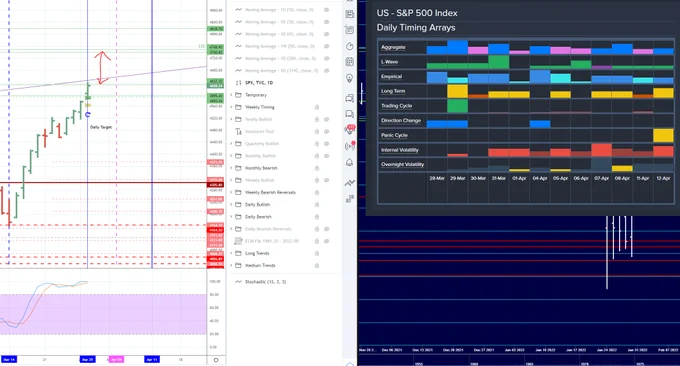This screenshot has height=366, width=680.
Task: Click the lock icon on Weekly Bearish Reversals row
Action: (317, 192)
